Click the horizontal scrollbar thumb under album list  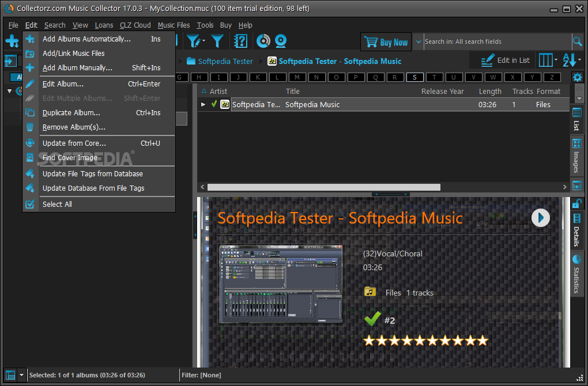[x=323, y=187]
